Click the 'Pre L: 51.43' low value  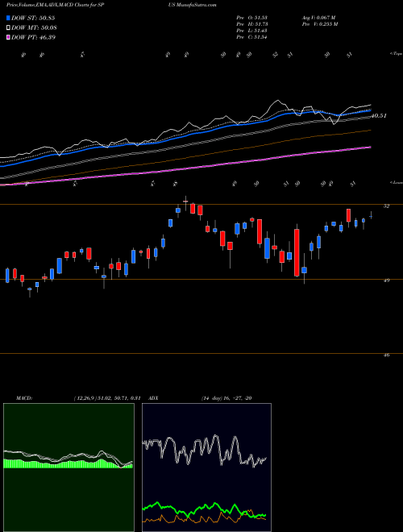[x=252, y=31]
